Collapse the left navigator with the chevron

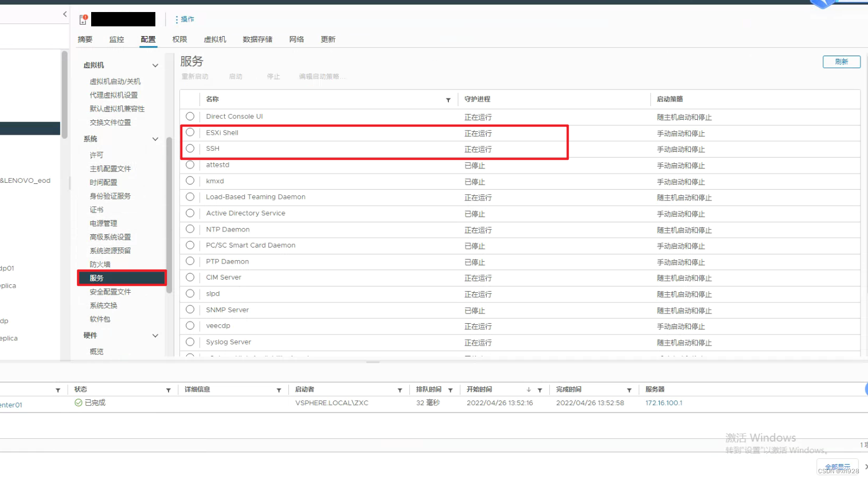65,14
